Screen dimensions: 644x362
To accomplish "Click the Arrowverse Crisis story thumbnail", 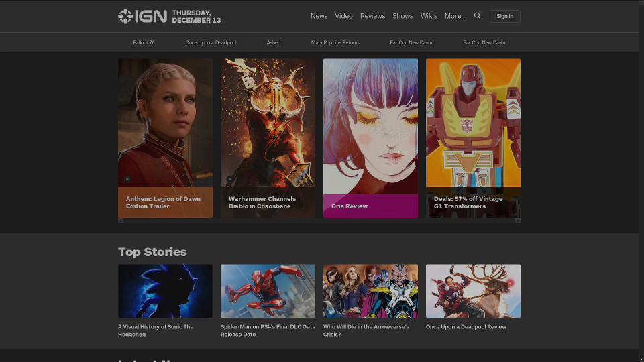I will [370, 291].
